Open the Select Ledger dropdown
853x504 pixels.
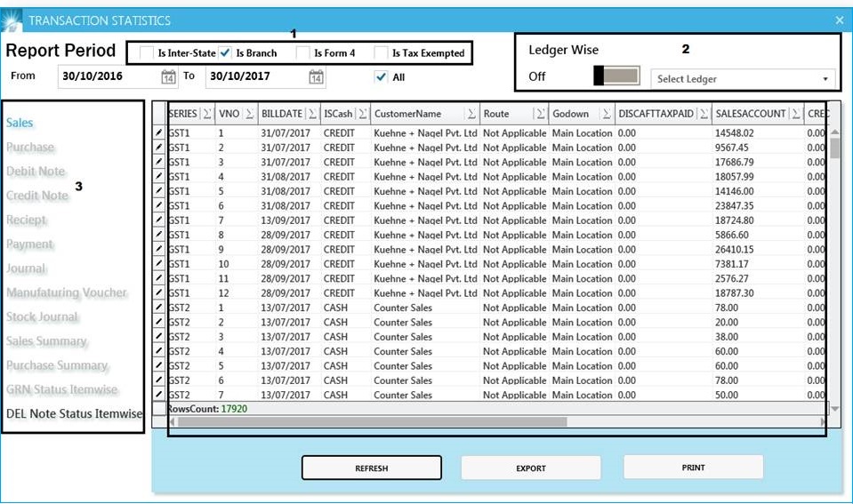coord(743,79)
